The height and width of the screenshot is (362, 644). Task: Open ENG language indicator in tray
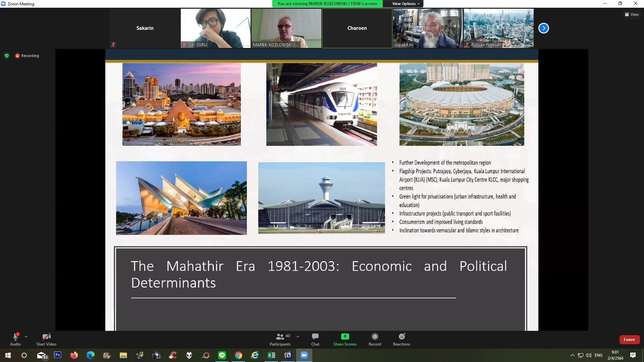click(598, 355)
